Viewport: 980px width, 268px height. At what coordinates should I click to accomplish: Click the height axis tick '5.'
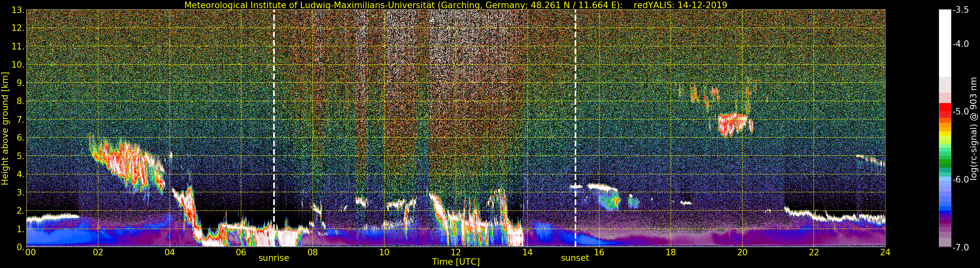tap(20, 156)
